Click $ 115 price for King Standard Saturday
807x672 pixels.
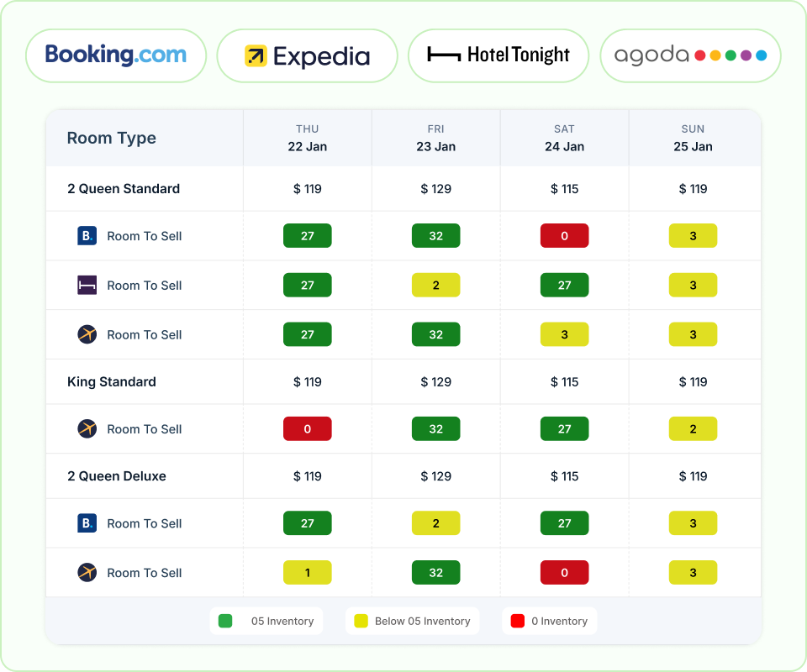[x=565, y=381]
